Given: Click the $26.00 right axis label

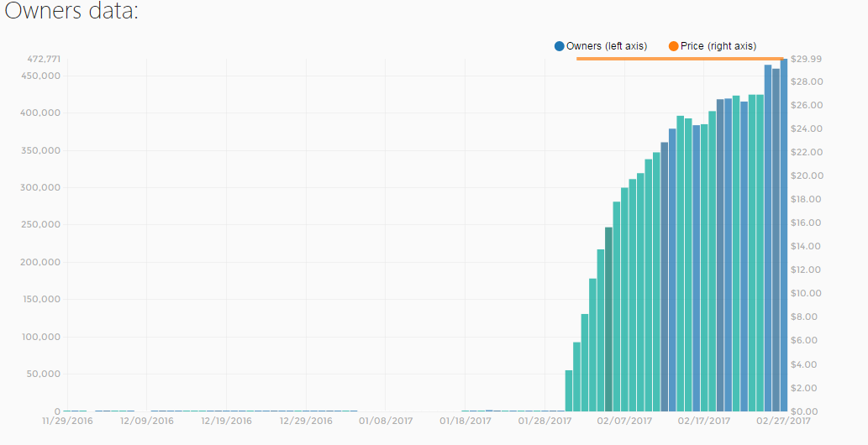Looking at the screenshot, I should (x=808, y=105).
